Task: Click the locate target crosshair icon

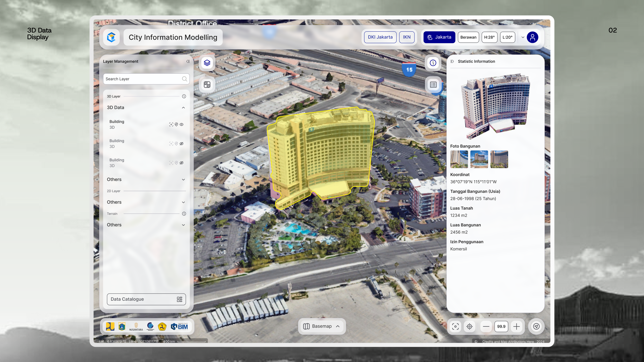Action: pos(469,326)
